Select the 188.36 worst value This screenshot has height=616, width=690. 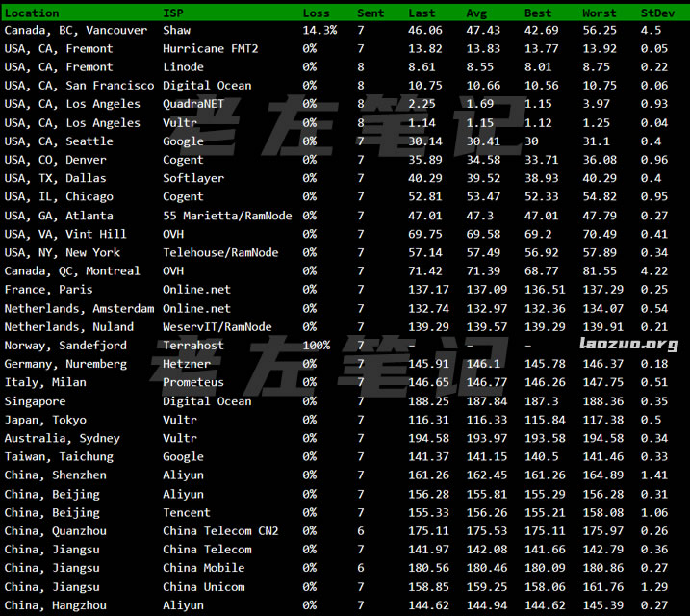tap(602, 401)
